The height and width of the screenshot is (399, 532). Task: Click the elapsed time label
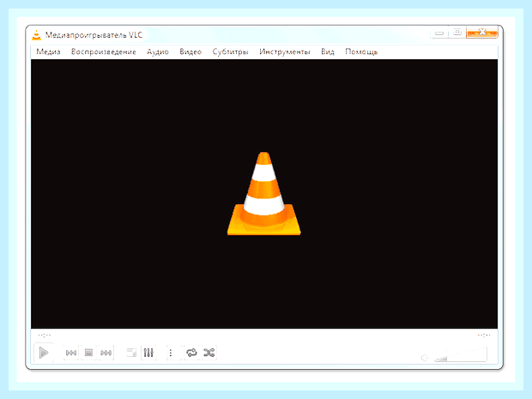click(x=45, y=336)
